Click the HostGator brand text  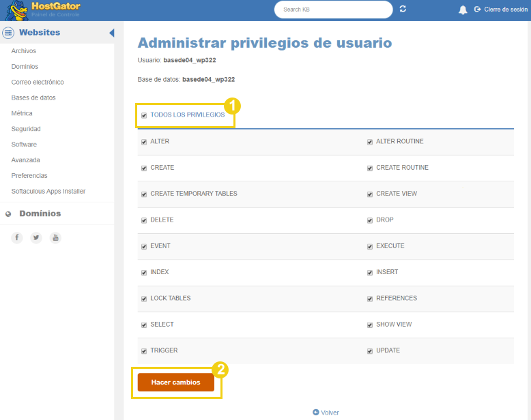click(56, 5)
